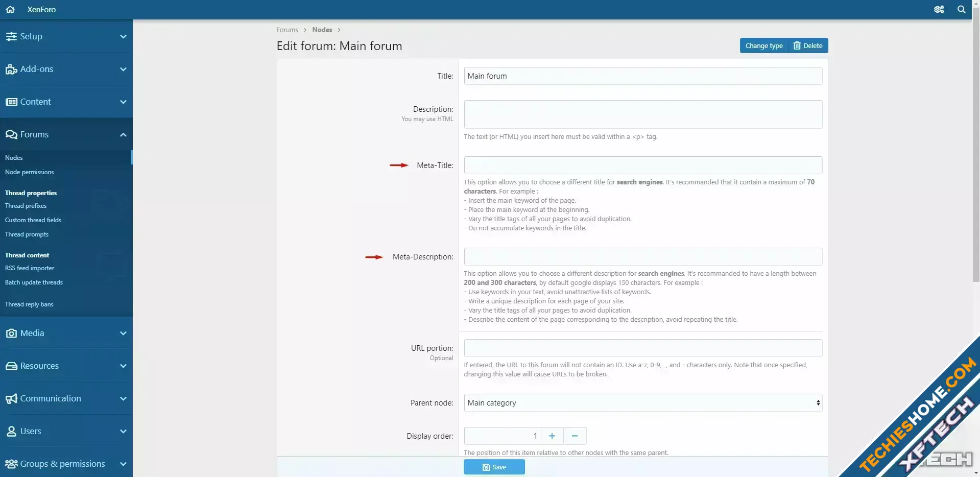Expand the Communication section chevron

click(123, 398)
